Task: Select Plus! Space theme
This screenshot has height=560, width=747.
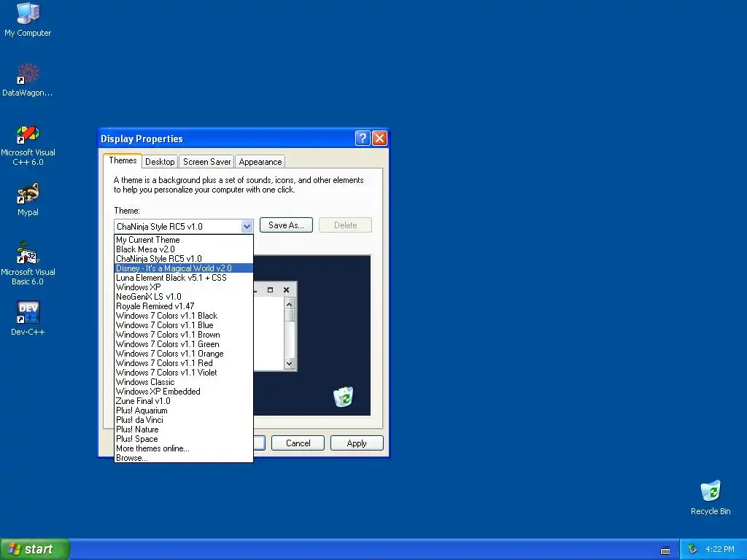Action: [183, 439]
